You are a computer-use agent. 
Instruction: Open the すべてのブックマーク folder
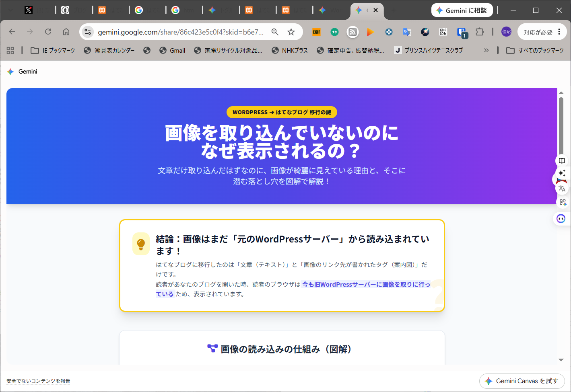pyautogui.click(x=535, y=50)
